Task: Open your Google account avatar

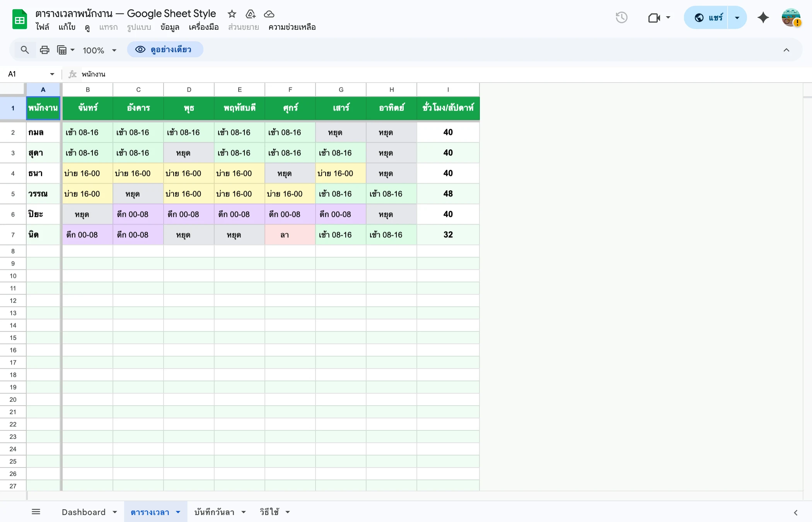Action: click(x=791, y=17)
